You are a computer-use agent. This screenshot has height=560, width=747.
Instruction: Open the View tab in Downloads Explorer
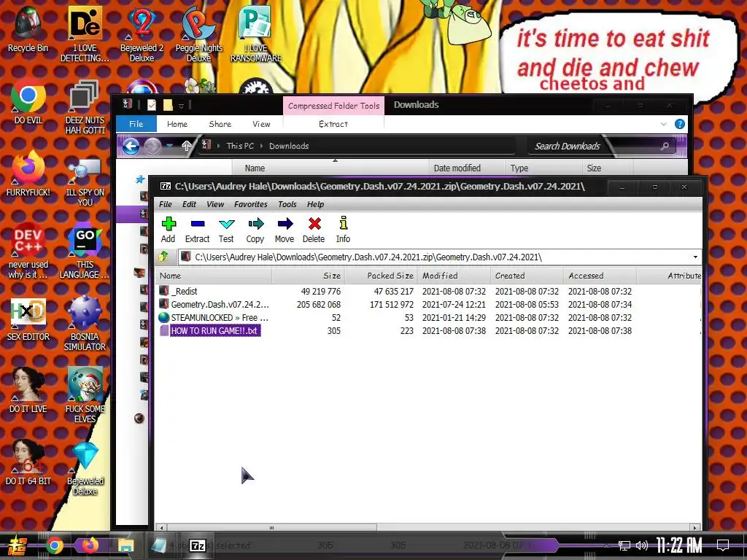262,124
